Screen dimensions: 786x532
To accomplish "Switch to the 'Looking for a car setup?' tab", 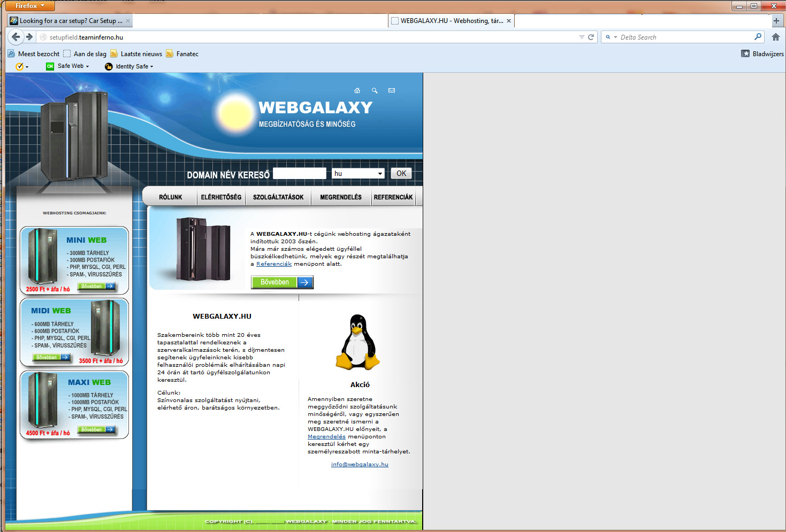I will pos(70,21).
